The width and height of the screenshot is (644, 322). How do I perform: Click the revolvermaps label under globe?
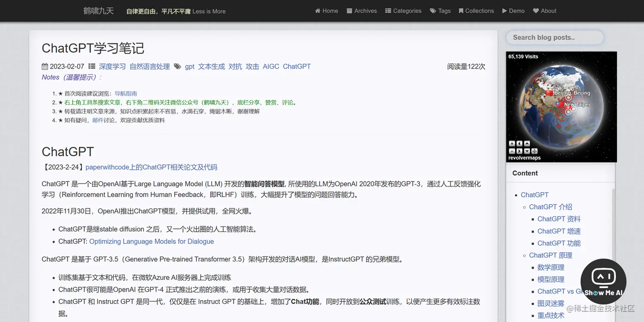(524, 158)
